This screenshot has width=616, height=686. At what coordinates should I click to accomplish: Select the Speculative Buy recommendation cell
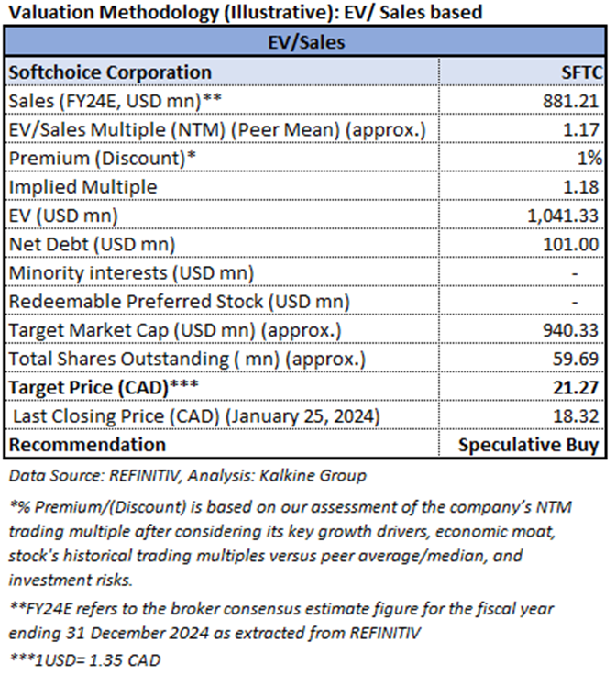pyautogui.click(x=529, y=445)
